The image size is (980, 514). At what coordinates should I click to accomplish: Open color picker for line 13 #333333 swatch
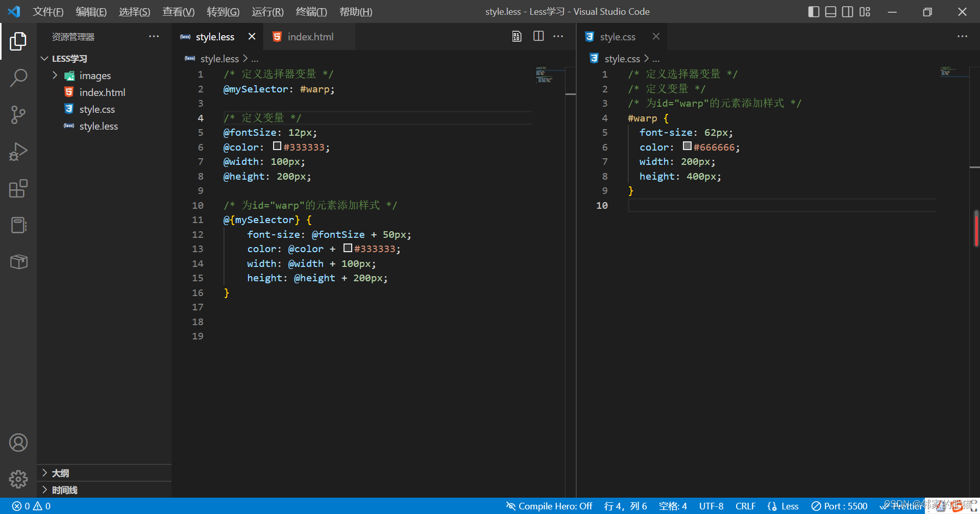point(348,248)
